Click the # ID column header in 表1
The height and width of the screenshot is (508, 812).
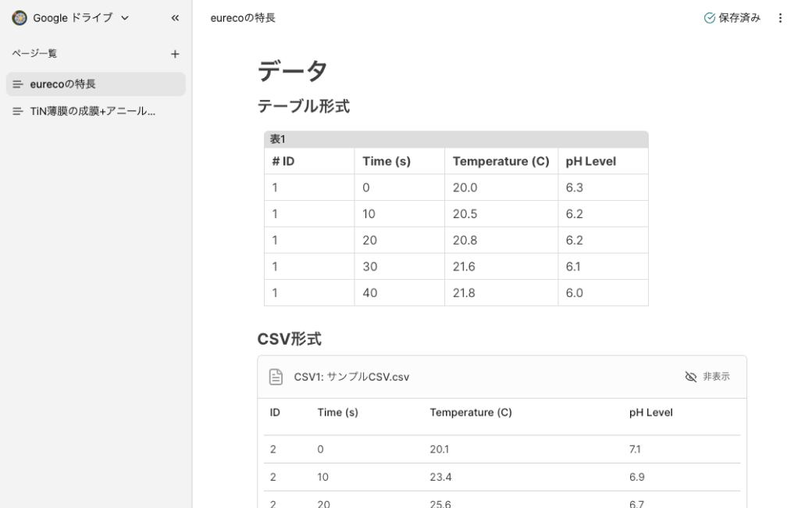coord(283,161)
